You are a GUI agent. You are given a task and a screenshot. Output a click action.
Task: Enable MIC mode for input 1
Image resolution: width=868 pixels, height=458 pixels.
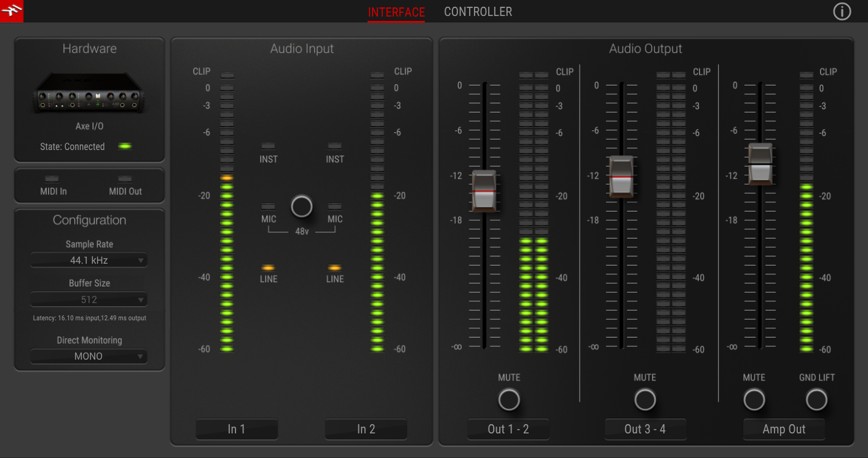click(x=269, y=207)
